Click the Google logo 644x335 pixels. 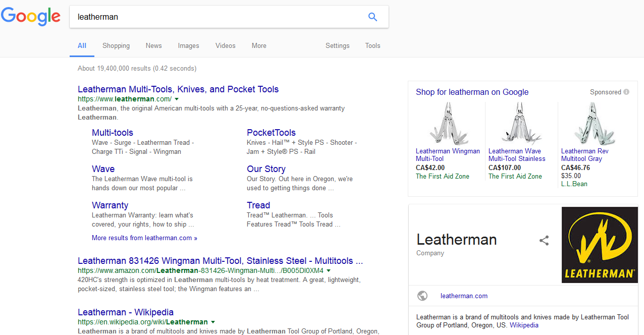[x=31, y=16]
